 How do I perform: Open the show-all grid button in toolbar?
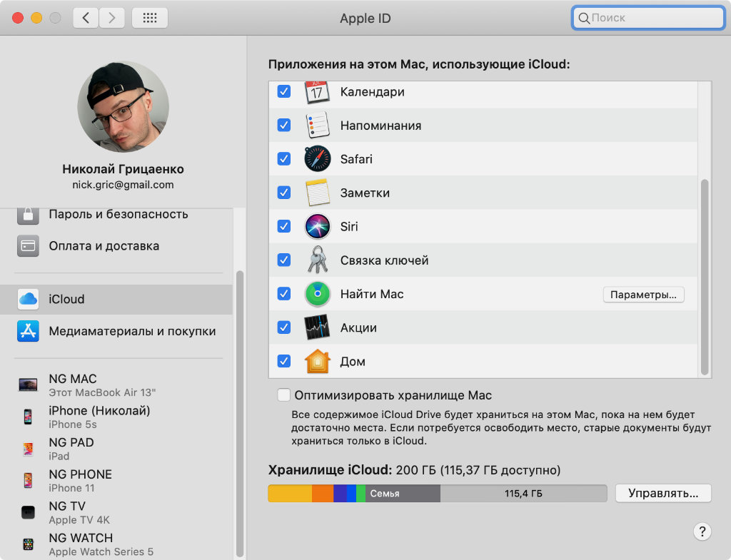tap(150, 19)
